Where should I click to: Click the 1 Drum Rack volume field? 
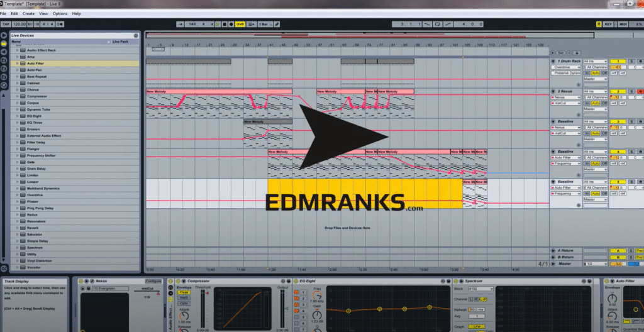pyautogui.click(x=618, y=67)
